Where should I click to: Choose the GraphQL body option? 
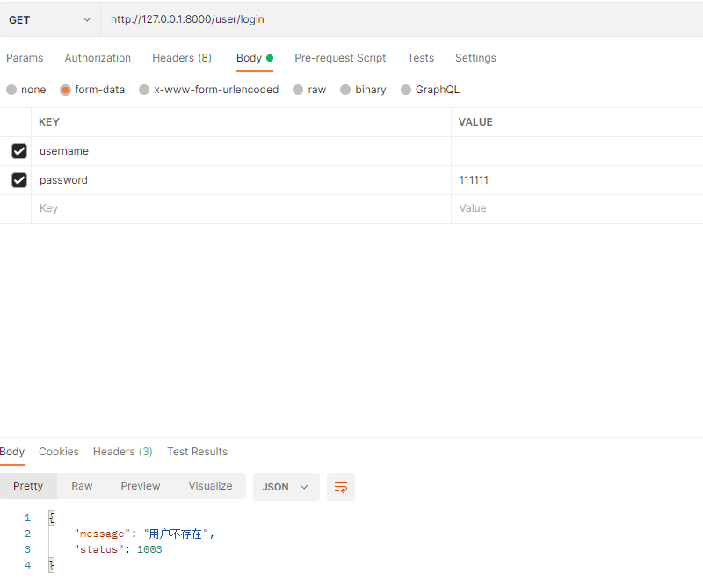click(x=406, y=90)
